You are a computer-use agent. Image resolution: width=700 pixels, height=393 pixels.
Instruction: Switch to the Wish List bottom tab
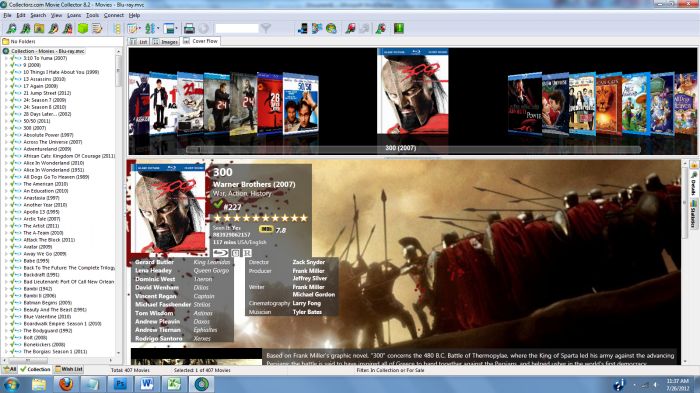(x=69, y=369)
